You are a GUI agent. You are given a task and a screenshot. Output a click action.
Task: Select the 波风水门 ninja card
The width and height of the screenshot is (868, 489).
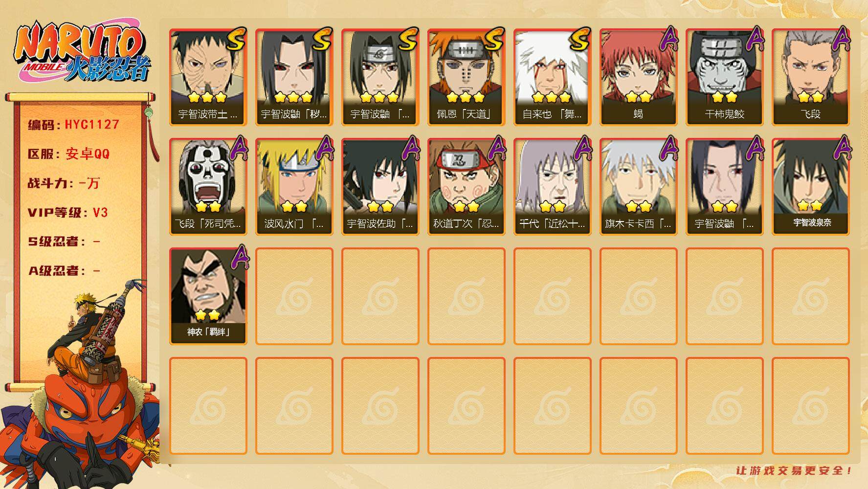point(294,187)
